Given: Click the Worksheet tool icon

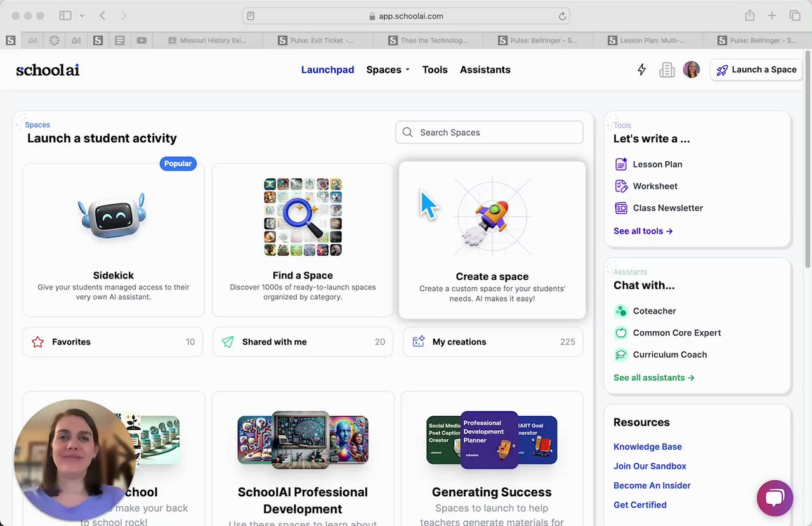Looking at the screenshot, I should tap(621, 186).
